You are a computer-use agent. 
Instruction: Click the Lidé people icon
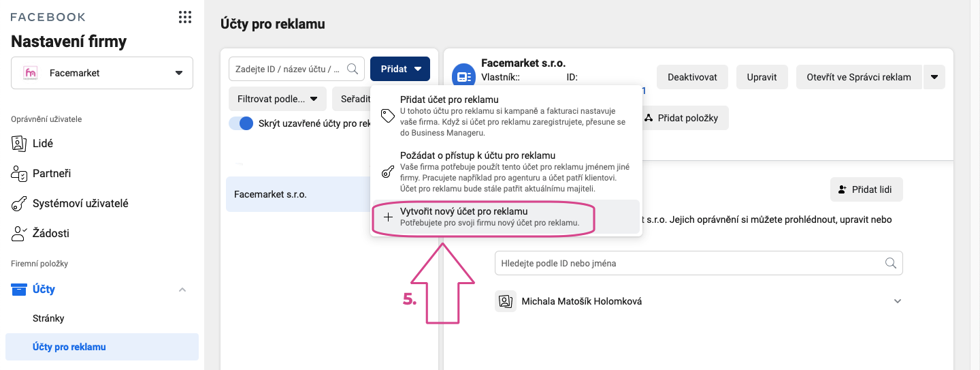(19, 143)
